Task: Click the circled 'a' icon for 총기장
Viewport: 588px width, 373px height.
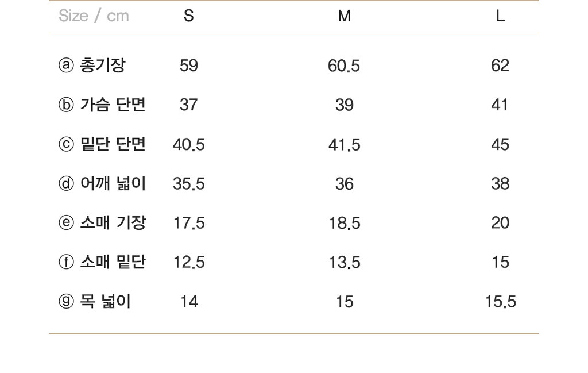Action: click(x=66, y=66)
